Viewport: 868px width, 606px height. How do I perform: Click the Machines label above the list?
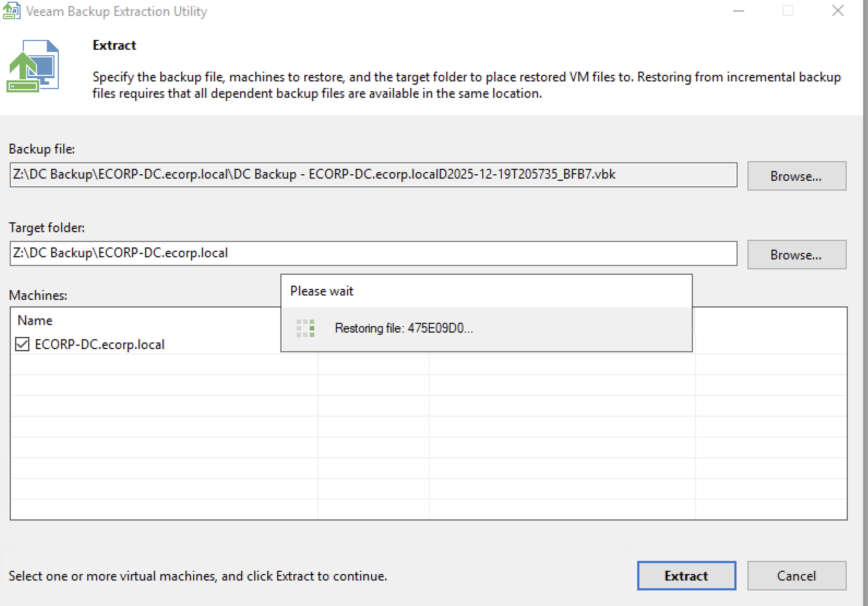[x=38, y=295]
